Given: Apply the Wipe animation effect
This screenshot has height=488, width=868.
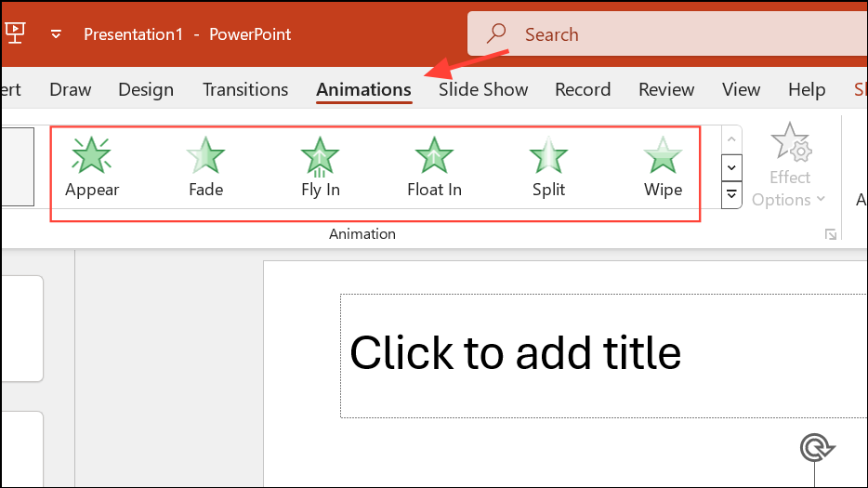Looking at the screenshot, I should coord(663,168).
